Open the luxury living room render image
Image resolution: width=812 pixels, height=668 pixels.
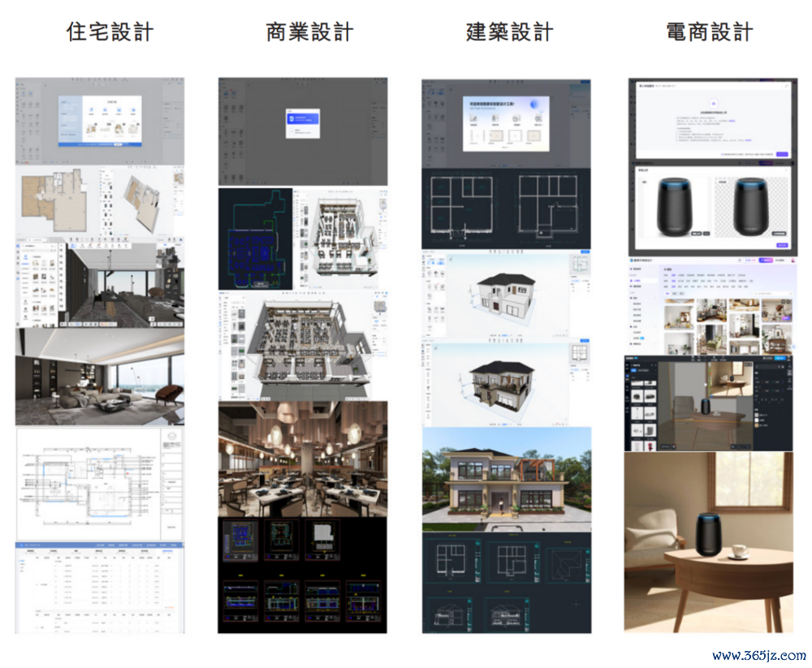click(x=99, y=377)
